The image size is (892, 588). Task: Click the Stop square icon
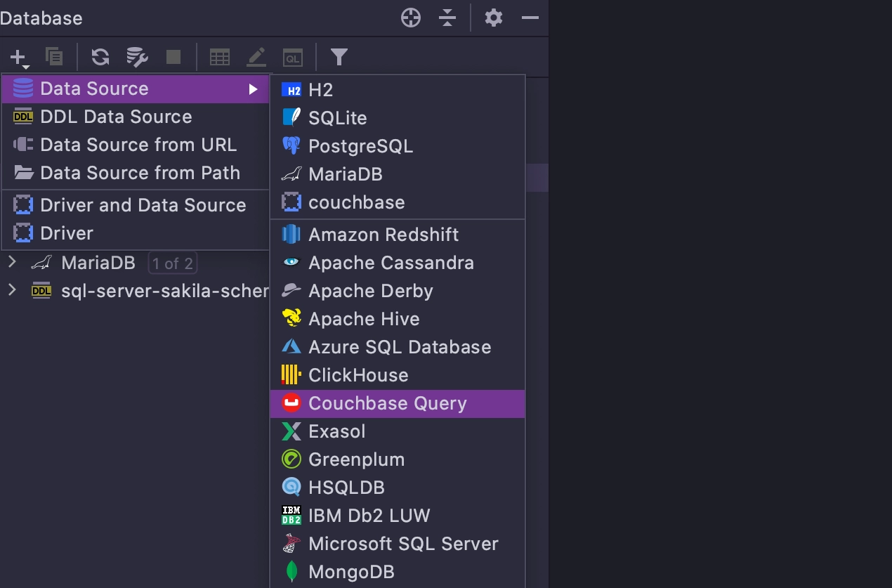173,57
